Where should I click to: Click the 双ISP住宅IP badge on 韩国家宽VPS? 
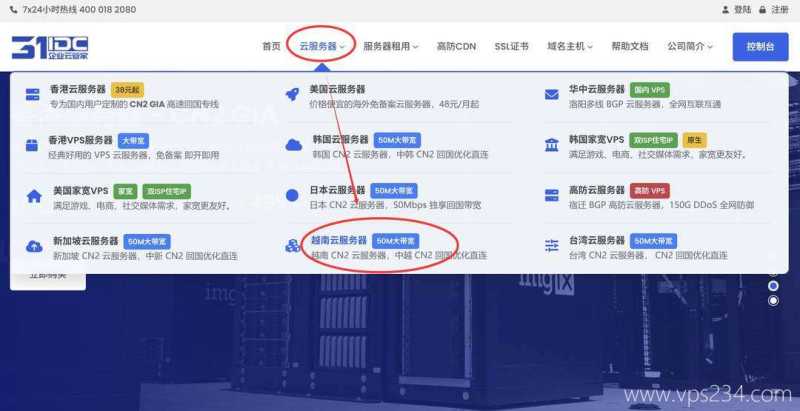[654, 140]
